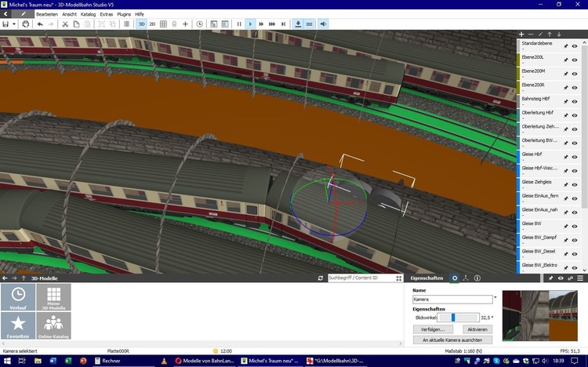This screenshot has width=588, height=367.
Task: Toggle visibility of Ebene200L layer
Action: [575, 60]
